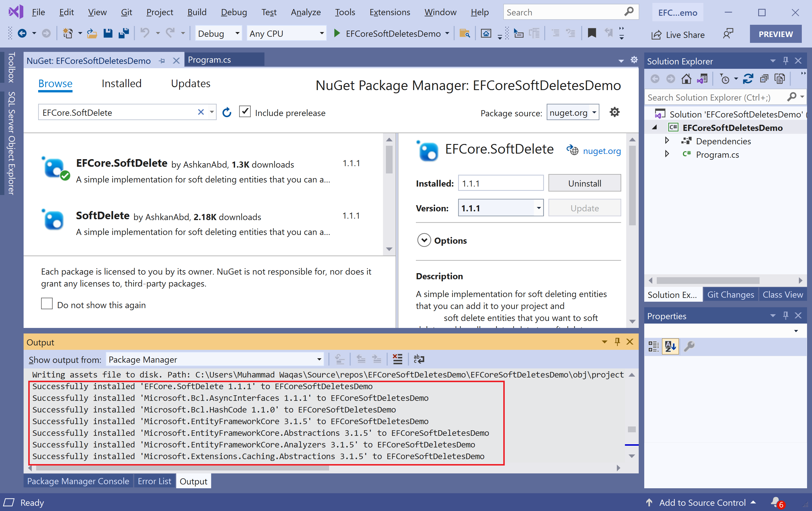Click the Save All toolbar icon

[124, 34]
